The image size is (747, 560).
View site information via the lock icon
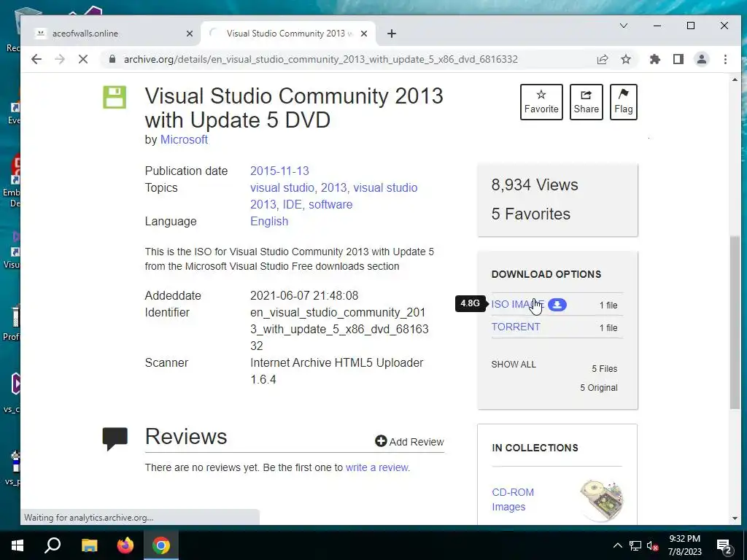pyautogui.click(x=112, y=59)
